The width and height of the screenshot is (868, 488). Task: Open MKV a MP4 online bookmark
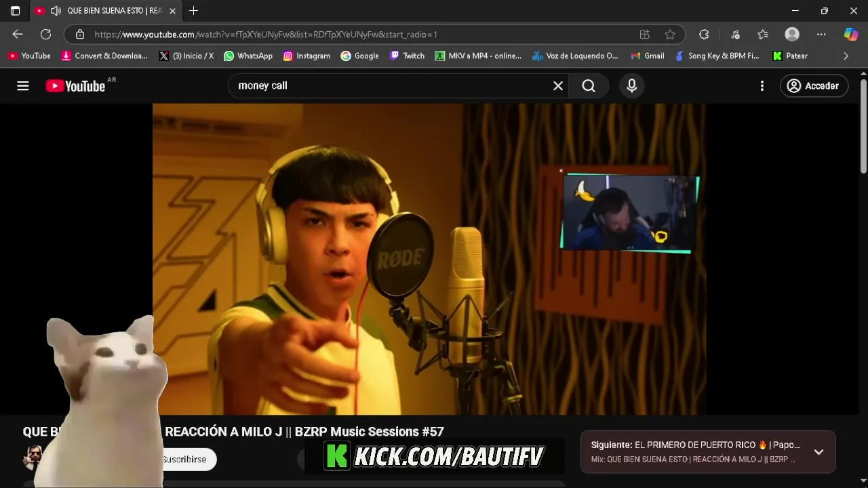click(x=478, y=56)
